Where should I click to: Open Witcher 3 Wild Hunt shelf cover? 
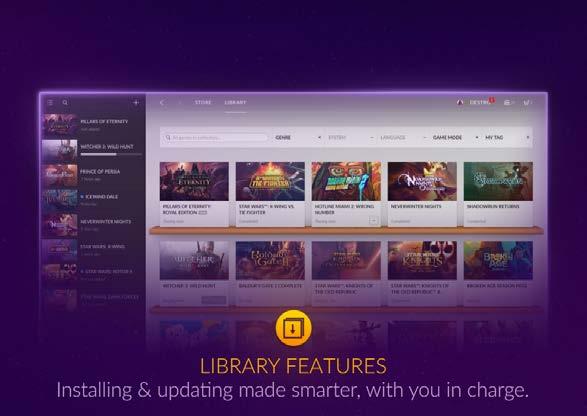pos(194,260)
